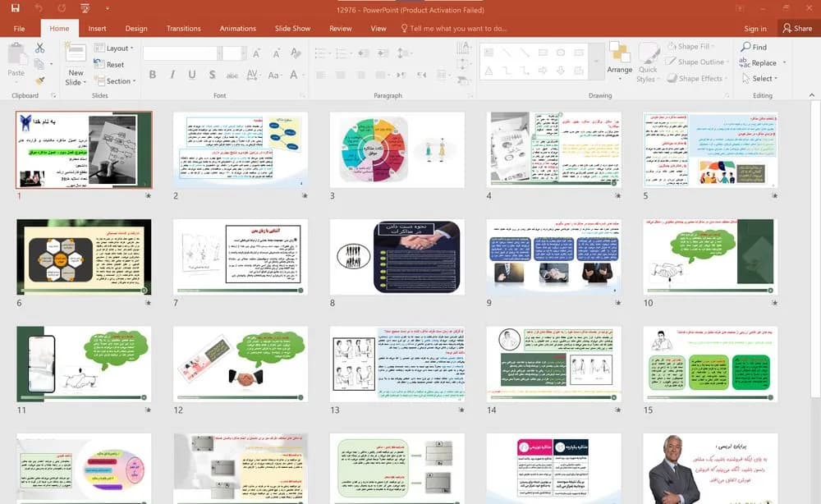Open the Transitions tab

click(x=183, y=29)
